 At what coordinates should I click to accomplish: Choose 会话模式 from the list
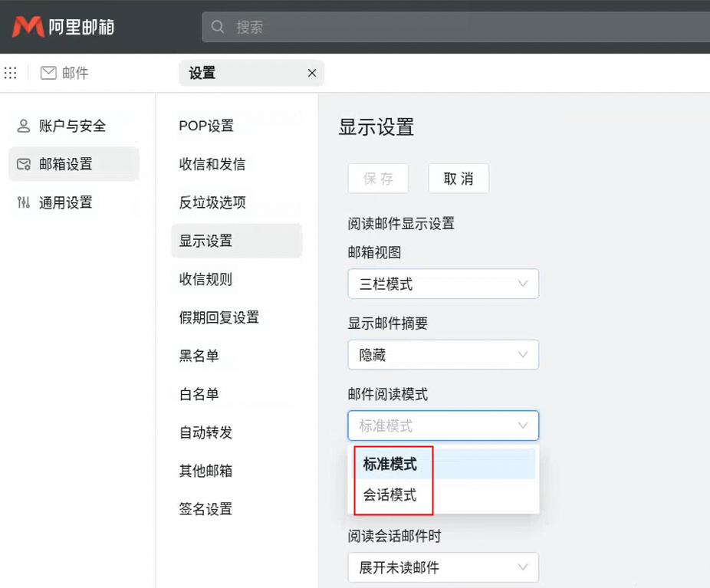coord(390,495)
